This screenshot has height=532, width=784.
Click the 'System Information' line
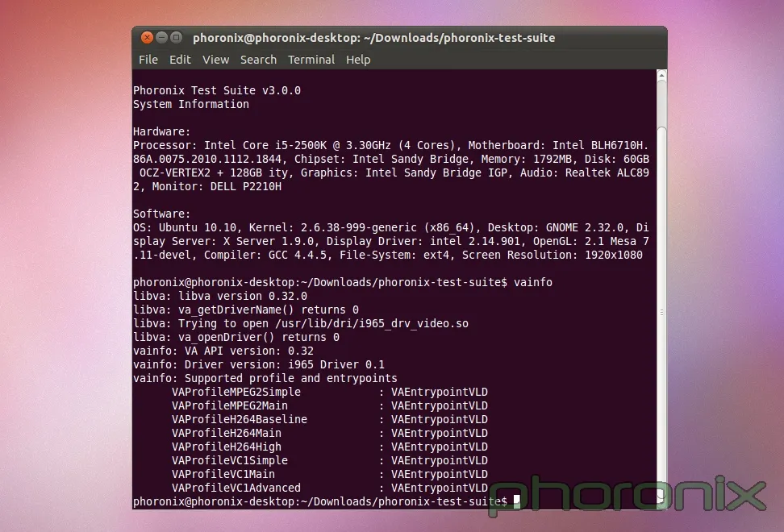[x=191, y=104]
